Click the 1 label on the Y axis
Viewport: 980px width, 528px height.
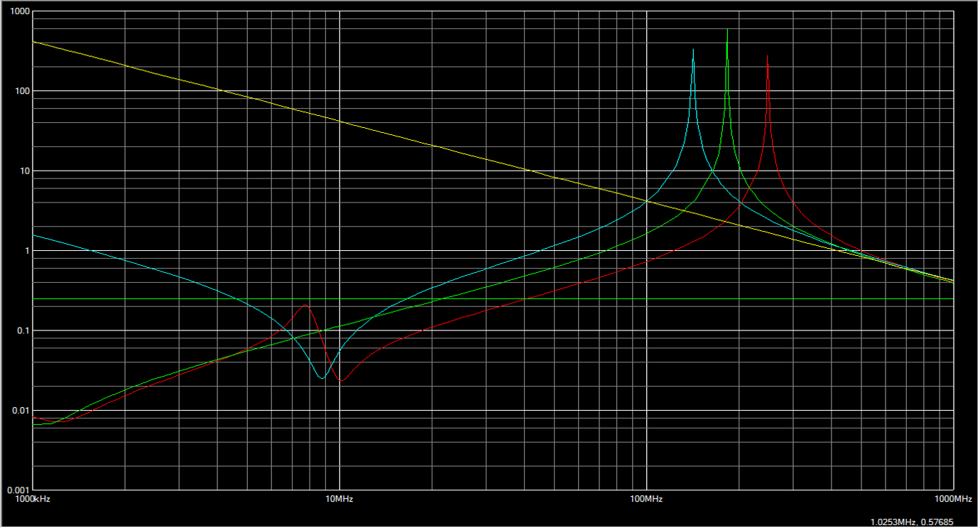click(26, 251)
